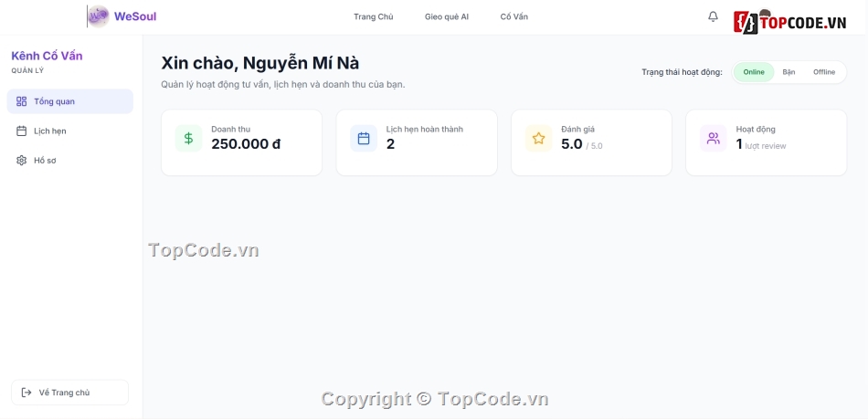Viewport: 868px width, 419px height.
Task: Click the Trạng thái hoạt động label
Action: click(x=682, y=72)
